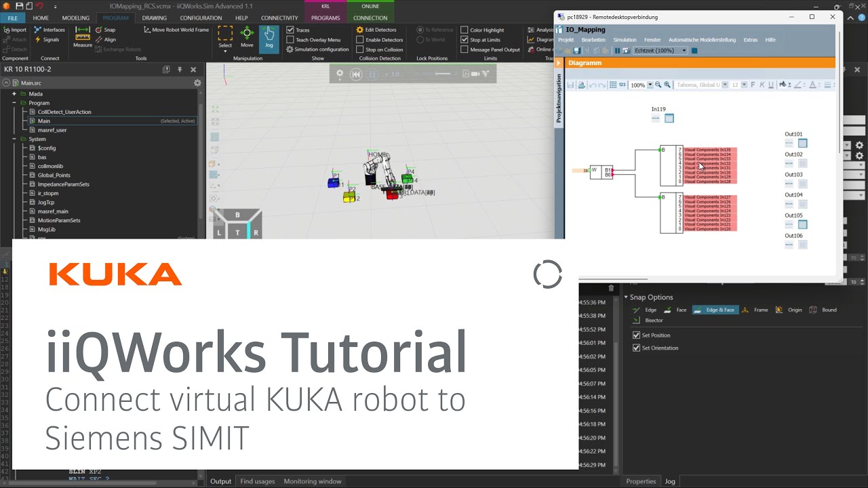
Task: Toggle the Traces checkbox
Action: coord(290,30)
